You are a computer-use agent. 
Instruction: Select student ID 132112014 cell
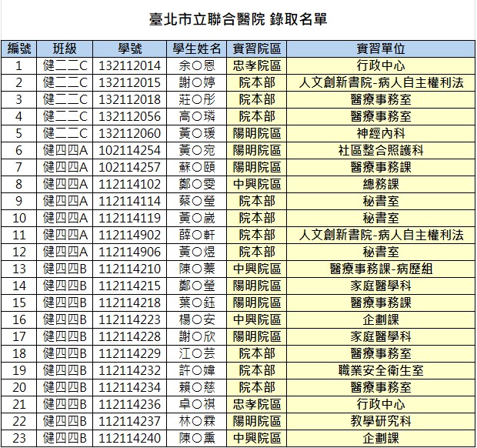pyautogui.click(x=130, y=65)
